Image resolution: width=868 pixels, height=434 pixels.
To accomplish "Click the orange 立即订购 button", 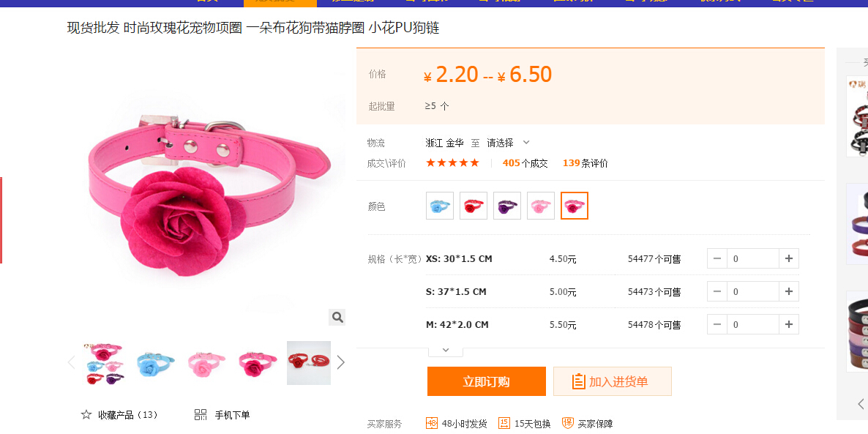I will pos(487,381).
